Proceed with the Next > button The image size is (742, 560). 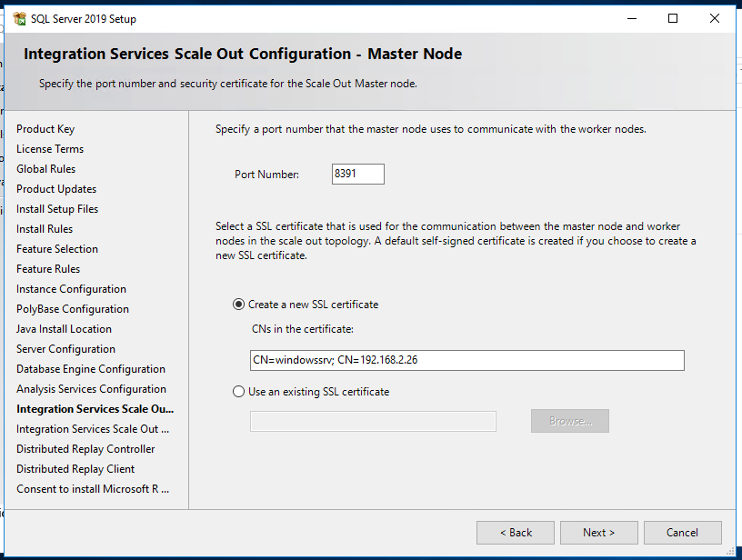(598, 533)
